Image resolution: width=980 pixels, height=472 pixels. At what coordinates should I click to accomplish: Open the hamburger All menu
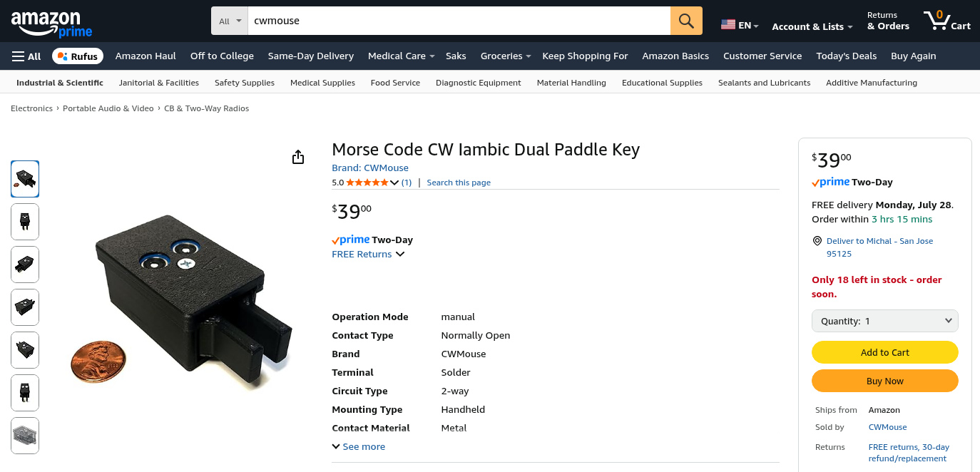[26, 56]
